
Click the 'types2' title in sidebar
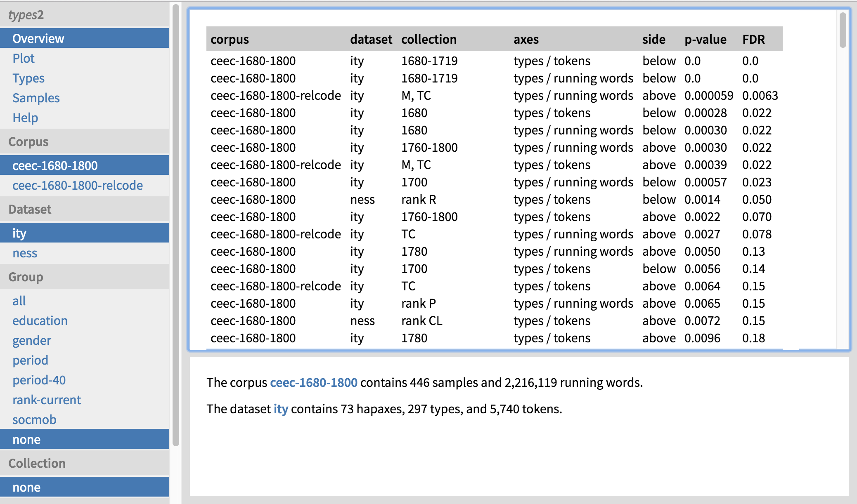[x=26, y=15]
